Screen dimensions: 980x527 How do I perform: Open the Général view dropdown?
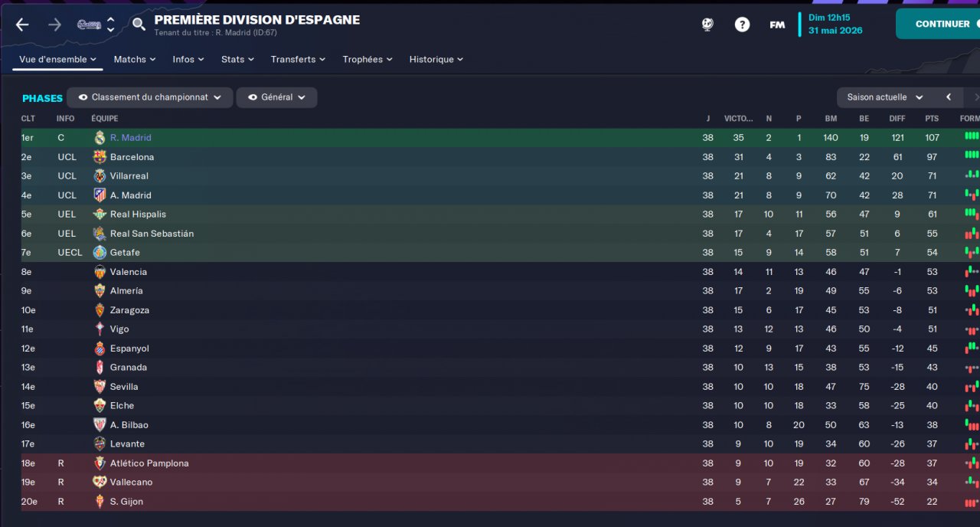click(x=276, y=97)
